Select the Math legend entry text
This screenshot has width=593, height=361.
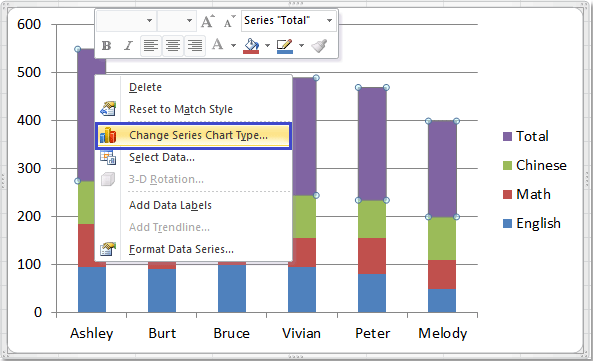[533, 194]
